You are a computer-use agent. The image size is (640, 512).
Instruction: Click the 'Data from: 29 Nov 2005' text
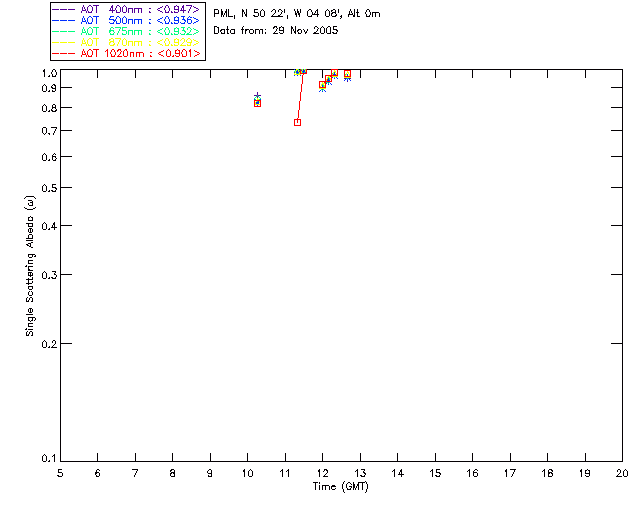click(x=276, y=30)
